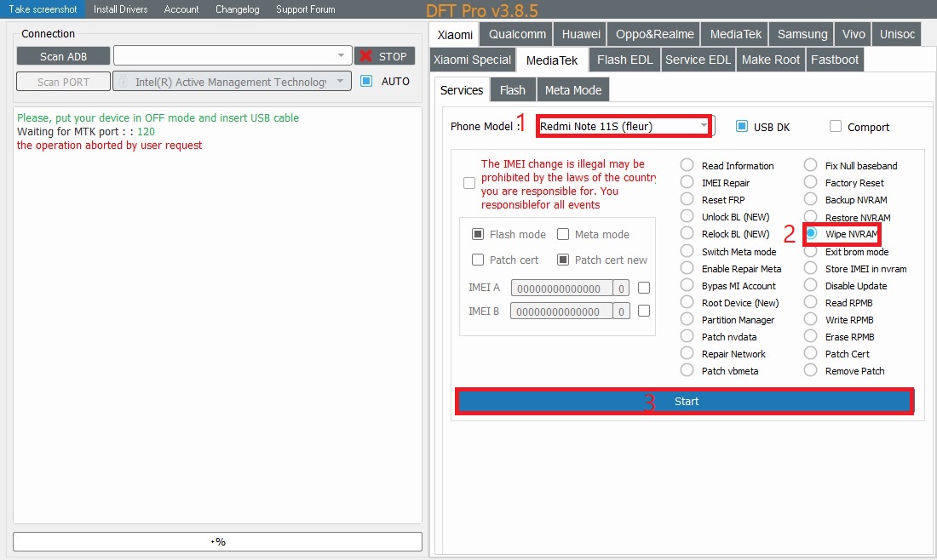Select the Enable Repair Meta option
The image size is (937, 560).
coord(687,268)
